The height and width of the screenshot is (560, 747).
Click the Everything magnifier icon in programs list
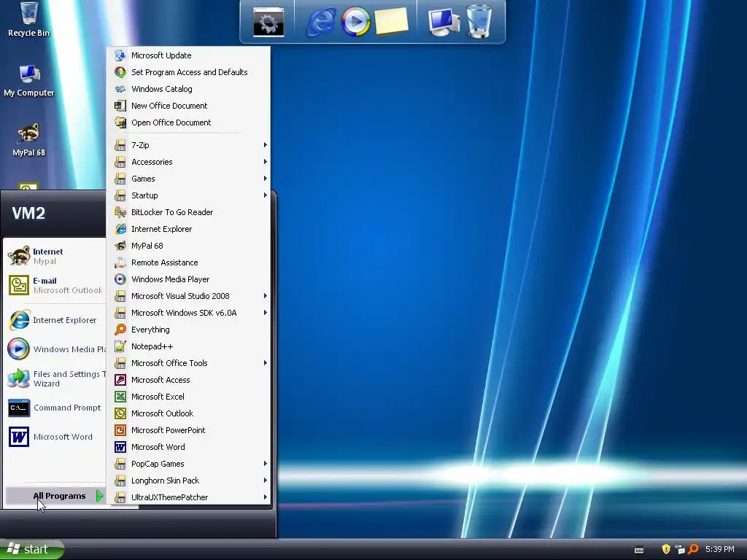[120, 330]
